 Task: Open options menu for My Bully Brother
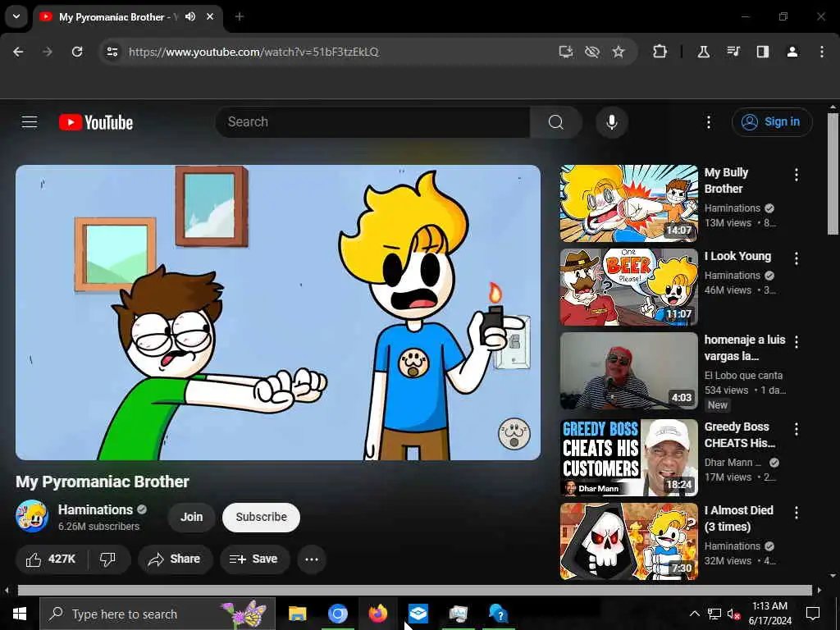click(796, 175)
